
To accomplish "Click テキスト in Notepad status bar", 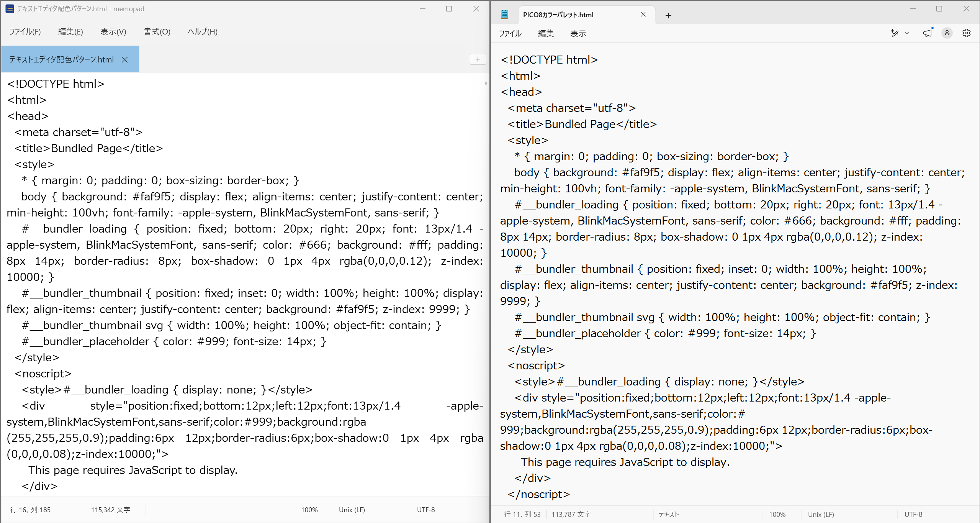I will click(x=669, y=514).
